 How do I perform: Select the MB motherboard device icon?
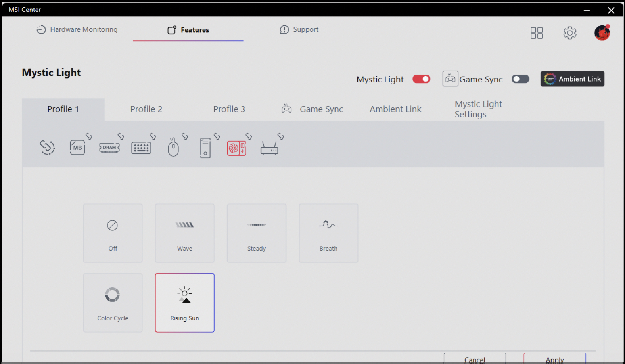point(77,148)
